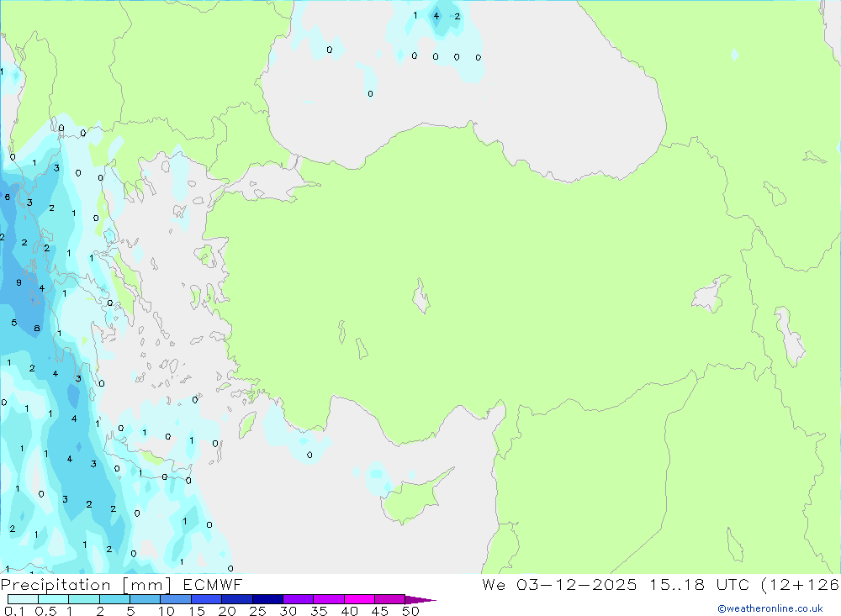Click the '30' legend scale label

point(288,611)
